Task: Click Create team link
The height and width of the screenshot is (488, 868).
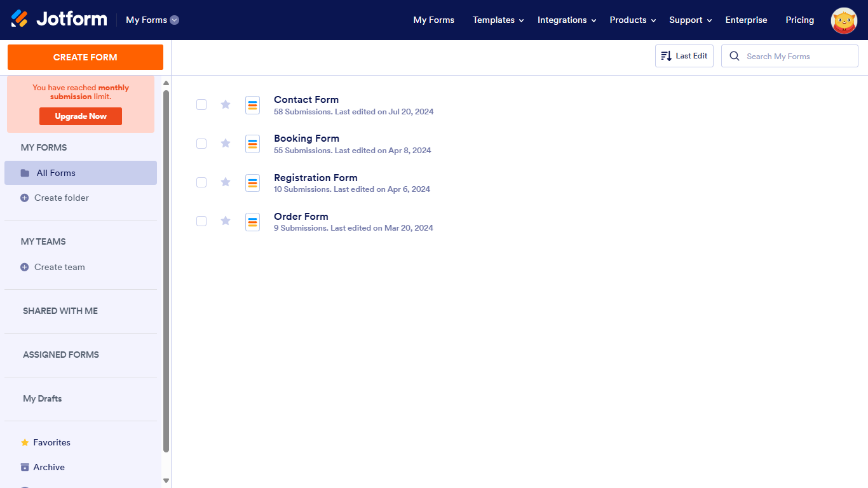Action: point(60,267)
